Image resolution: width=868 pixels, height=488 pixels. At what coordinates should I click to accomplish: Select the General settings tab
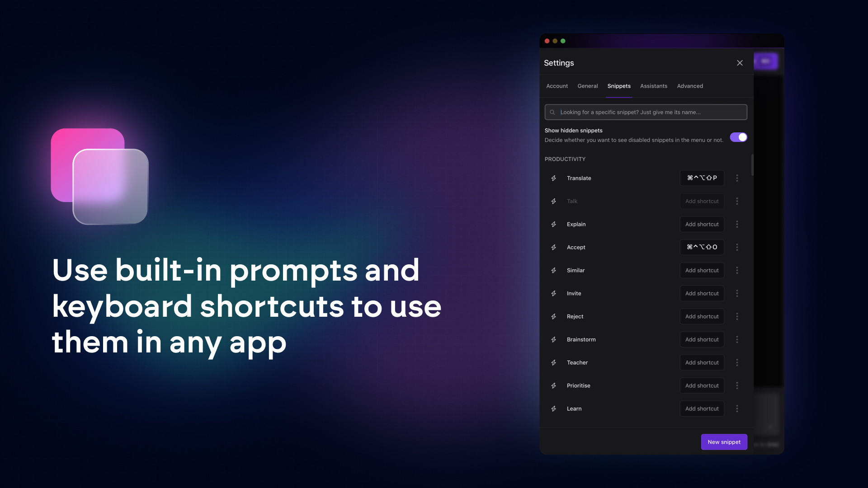click(587, 85)
